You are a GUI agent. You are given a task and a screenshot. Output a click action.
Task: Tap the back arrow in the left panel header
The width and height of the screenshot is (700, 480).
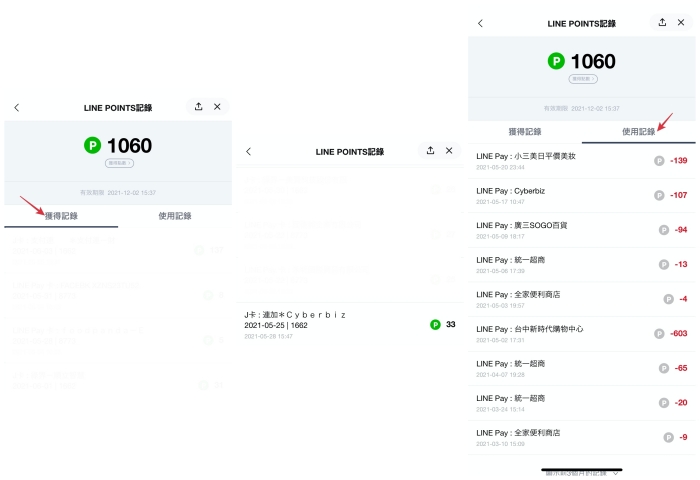click(x=17, y=108)
